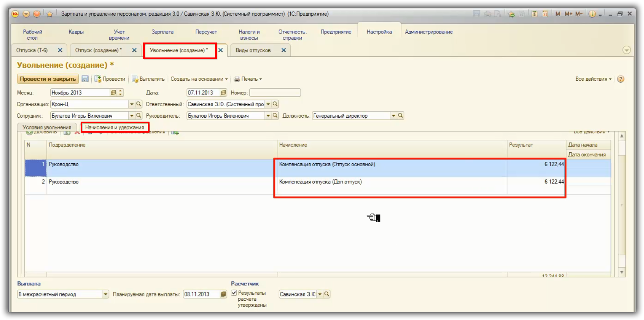Expand Ответственный dropdown list
644x320 pixels.
(x=268, y=104)
